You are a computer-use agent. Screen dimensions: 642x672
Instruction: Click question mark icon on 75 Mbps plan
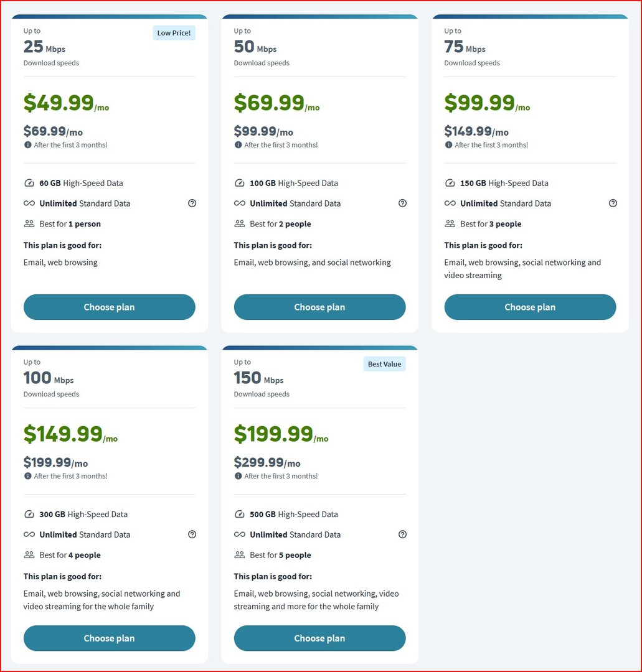coord(613,203)
